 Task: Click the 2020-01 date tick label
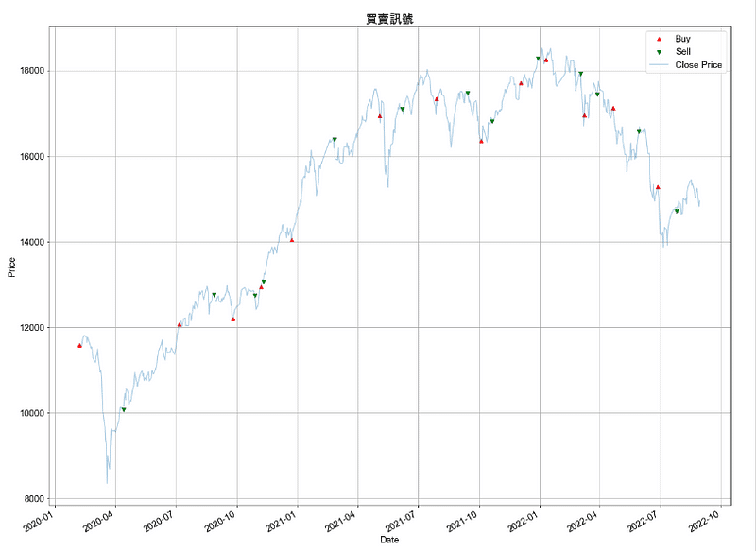click(43, 523)
